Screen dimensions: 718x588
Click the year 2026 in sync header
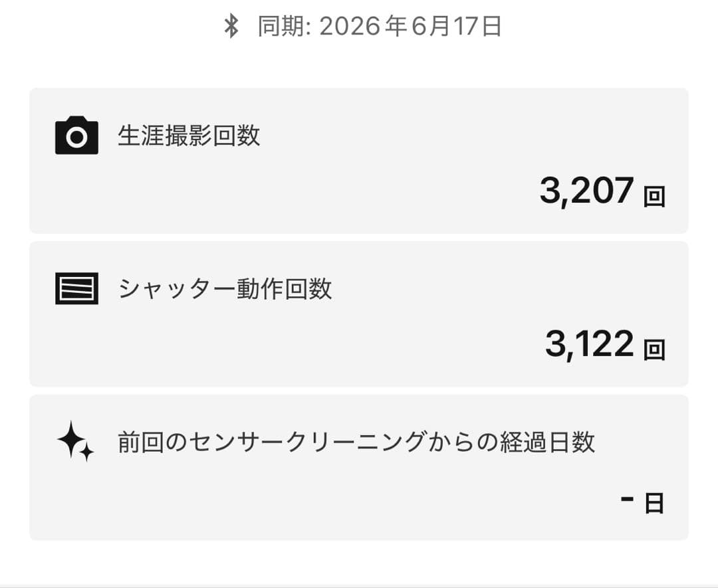click(x=350, y=27)
